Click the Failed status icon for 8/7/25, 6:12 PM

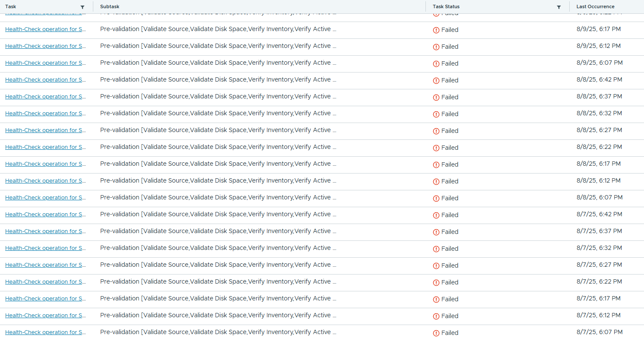(x=436, y=316)
